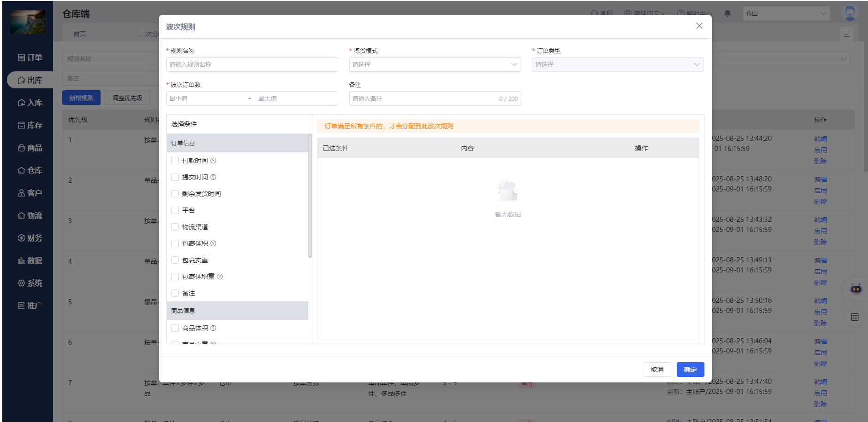Viewport: 868px width, 422px height.
Task: Close the 波次规则 dialog with X
Action: click(699, 26)
